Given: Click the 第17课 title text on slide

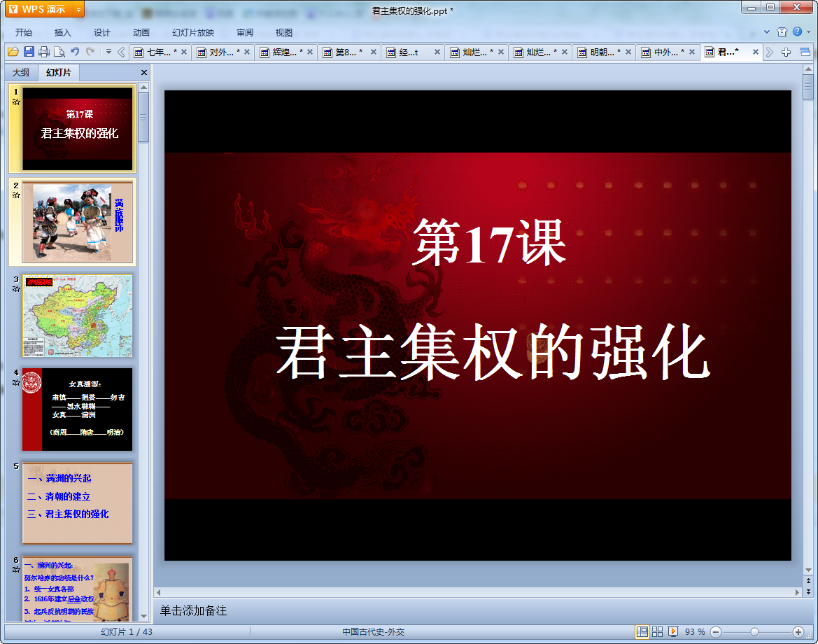Looking at the screenshot, I should 489,243.
